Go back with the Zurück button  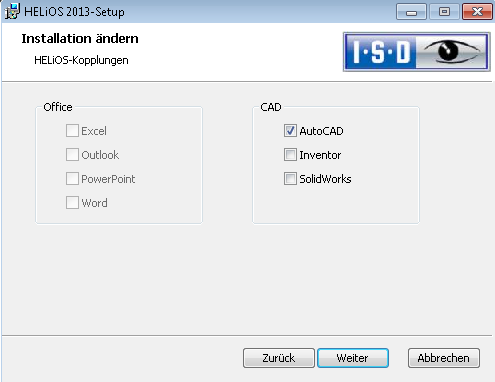pyautogui.click(x=279, y=358)
